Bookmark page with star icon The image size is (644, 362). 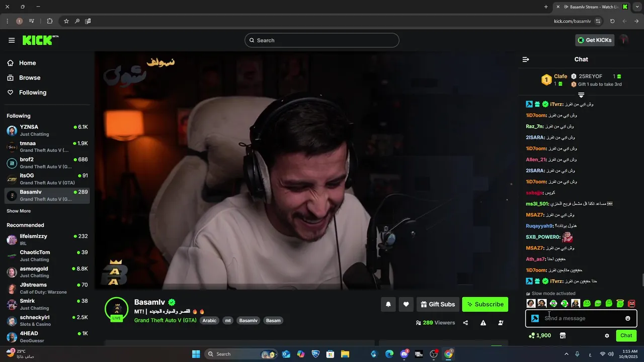coord(66,21)
